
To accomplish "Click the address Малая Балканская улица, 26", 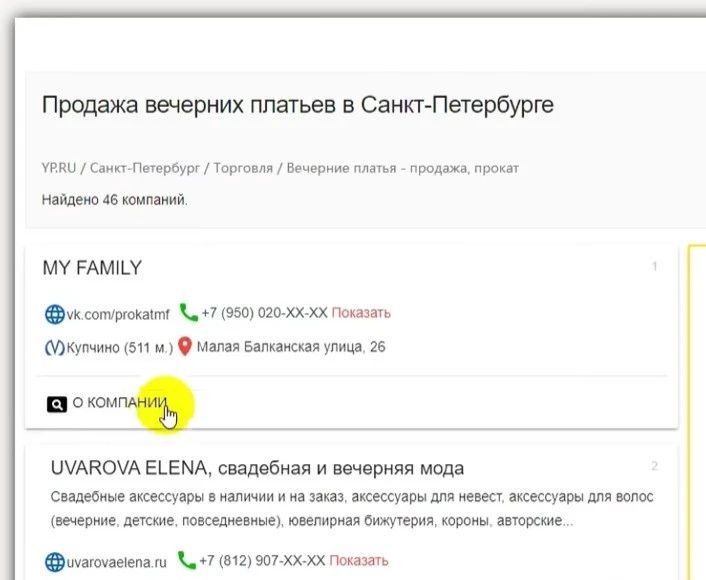I will (x=291, y=347).
